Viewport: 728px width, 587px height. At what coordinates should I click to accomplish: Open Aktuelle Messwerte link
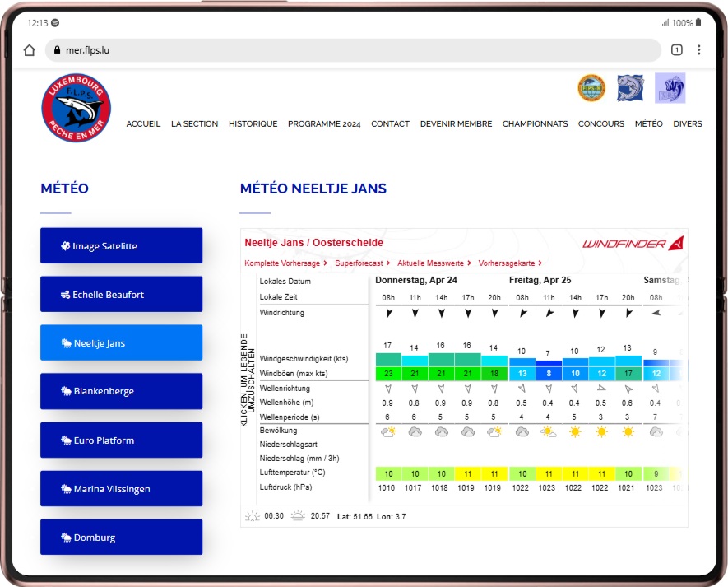click(434, 263)
